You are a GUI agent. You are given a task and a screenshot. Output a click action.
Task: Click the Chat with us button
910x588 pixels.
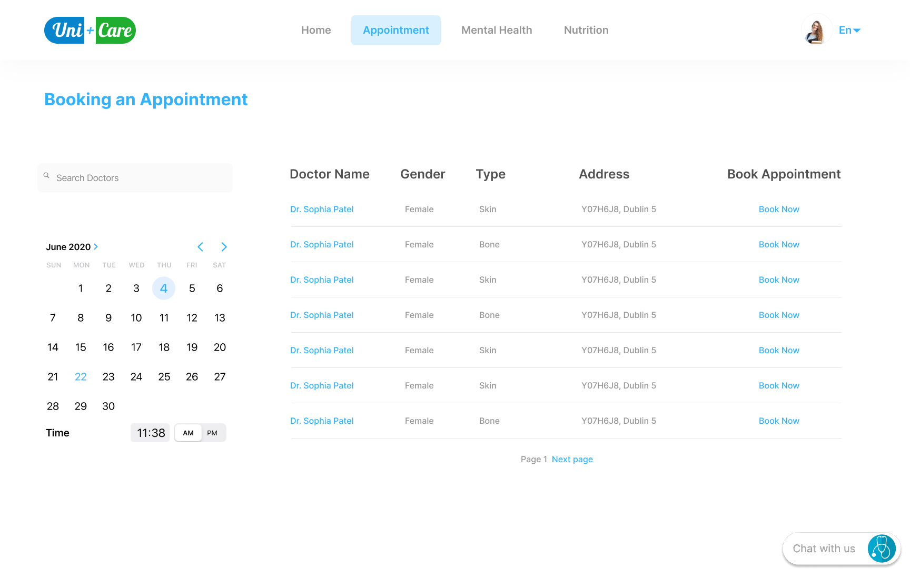842,549
